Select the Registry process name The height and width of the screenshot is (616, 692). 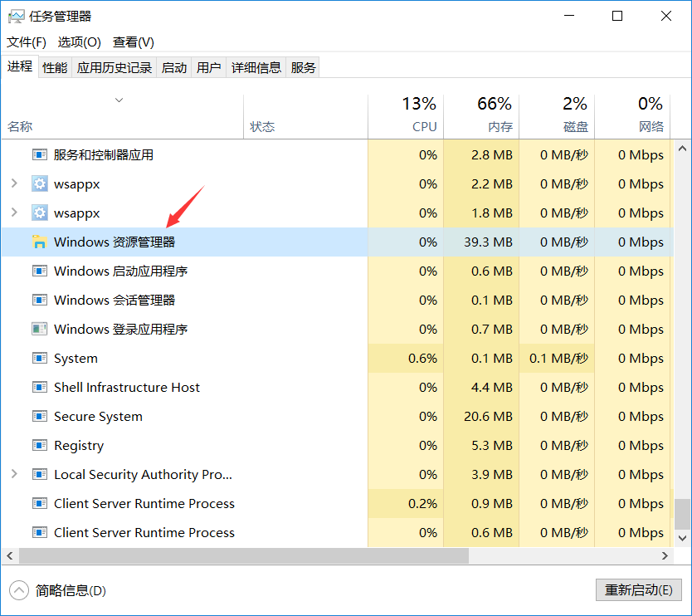(x=79, y=446)
